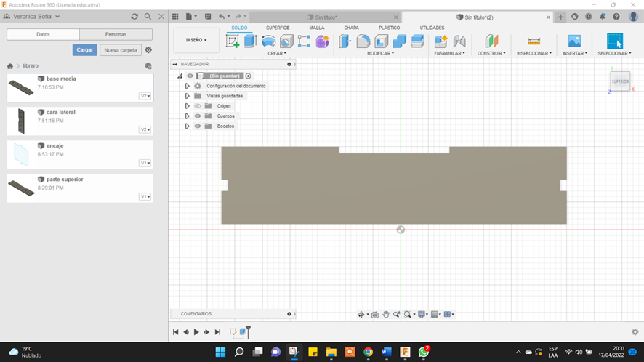This screenshot has height=362, width=644.
Task: Open the Help icon
Action: 616,17
